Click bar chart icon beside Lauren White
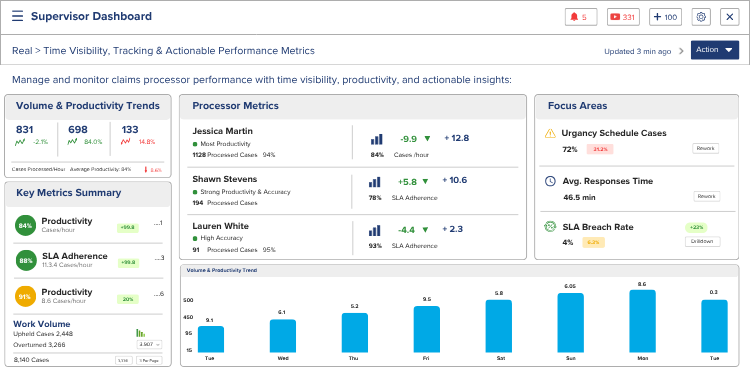 [375, 230]
